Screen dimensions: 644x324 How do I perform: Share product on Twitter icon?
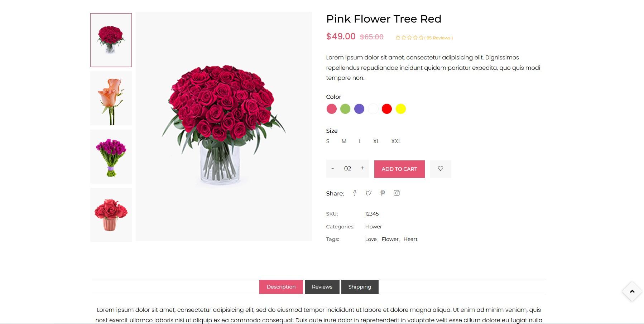coord(369,193)
